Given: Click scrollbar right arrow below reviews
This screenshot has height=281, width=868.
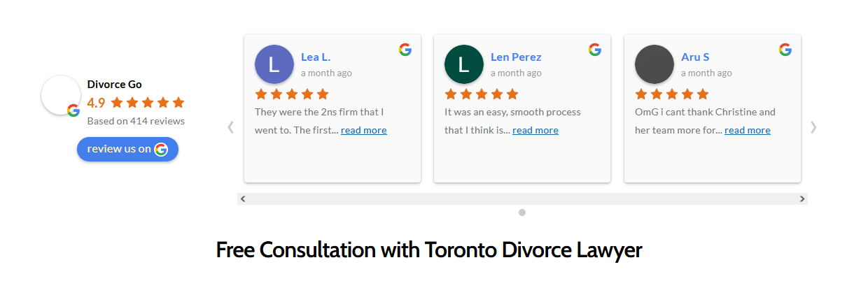Looking at the screenshot, I should click(802, 199).
